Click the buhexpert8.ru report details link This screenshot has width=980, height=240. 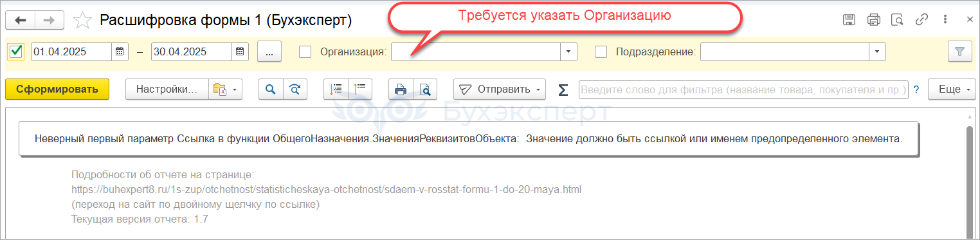click(327, 190)
